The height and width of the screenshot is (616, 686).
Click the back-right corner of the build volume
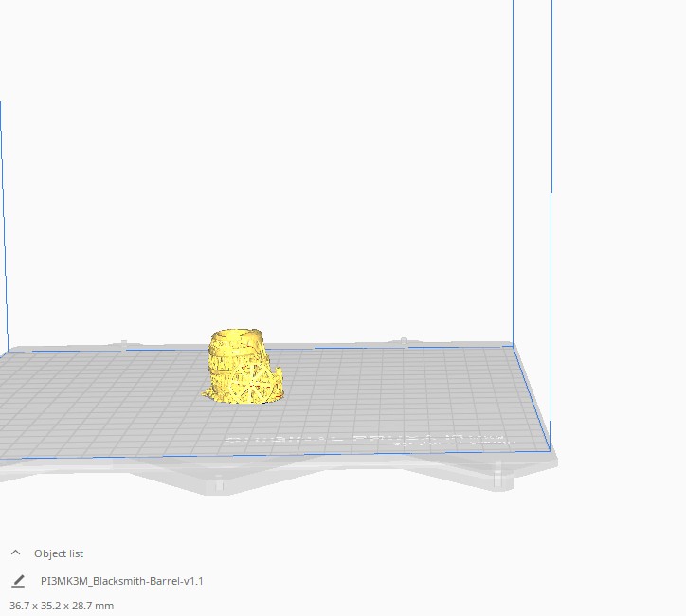(x=514, y=342)
